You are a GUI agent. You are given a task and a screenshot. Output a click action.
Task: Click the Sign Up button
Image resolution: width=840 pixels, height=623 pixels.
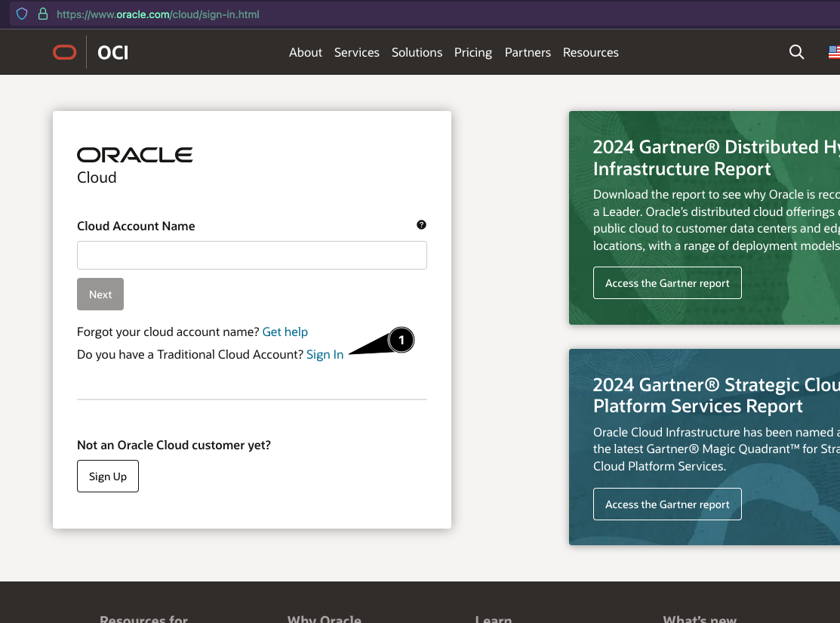tap(108, 476)
